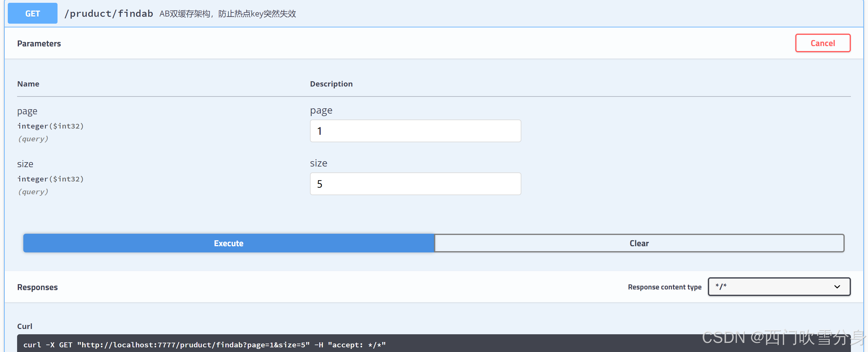This screenshot has height=352, width=868.
Task: Run the request with Execute
Action: coord(229,243)
